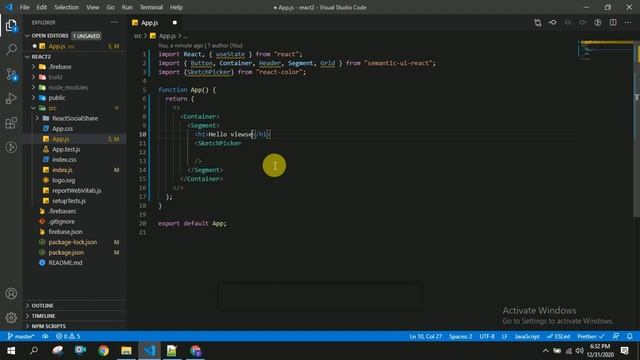Click the UTF-8 encoding indicator
640x360 pixels.
pyautogui.click(x=487, y=336)
